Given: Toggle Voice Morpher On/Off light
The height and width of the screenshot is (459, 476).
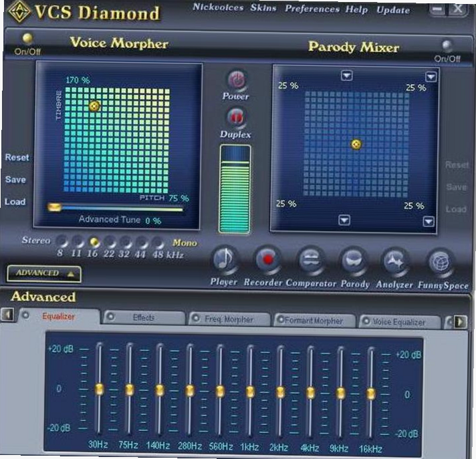Looking at the screenshot, I should (27, 38).
